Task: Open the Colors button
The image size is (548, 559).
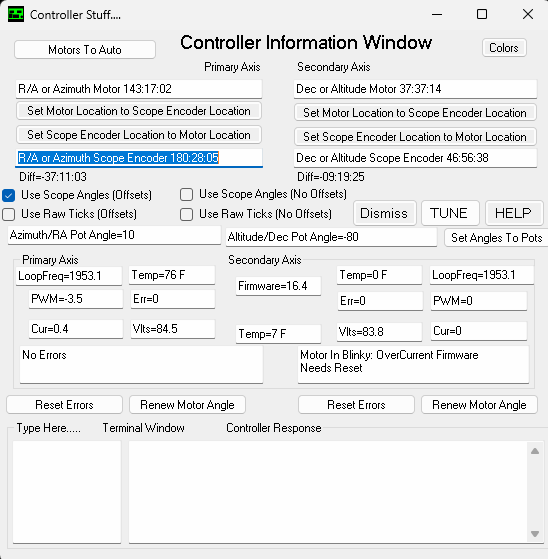Action: point(504,48)
